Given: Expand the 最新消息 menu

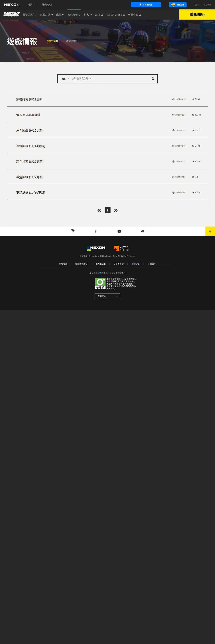Looking at the screenshot, I should [29, 15].
